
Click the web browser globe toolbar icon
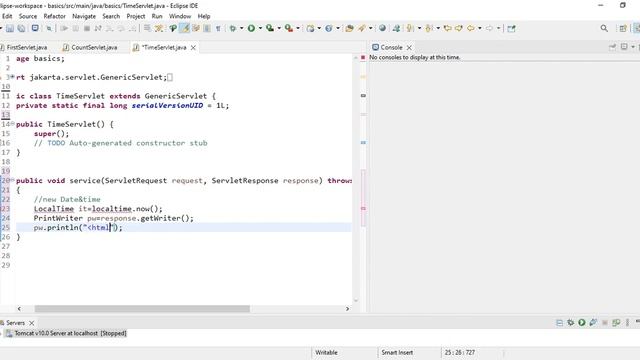(x=382, y=28)
